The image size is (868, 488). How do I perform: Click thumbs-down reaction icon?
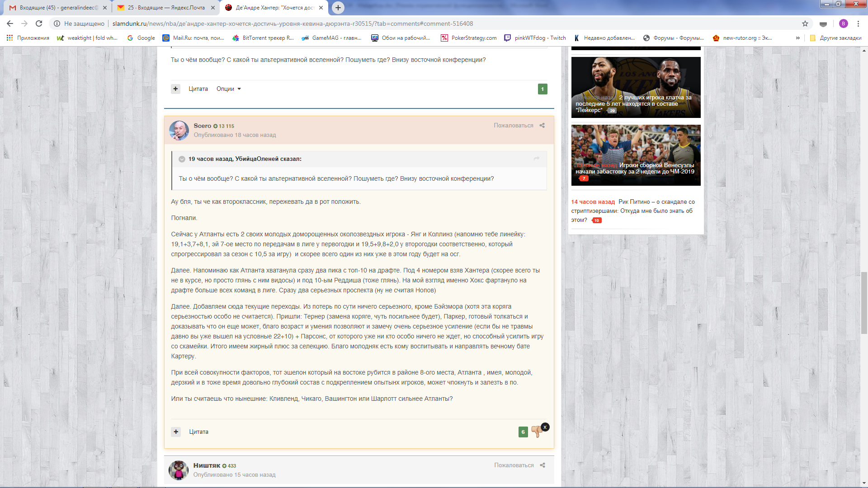(536, 432)
